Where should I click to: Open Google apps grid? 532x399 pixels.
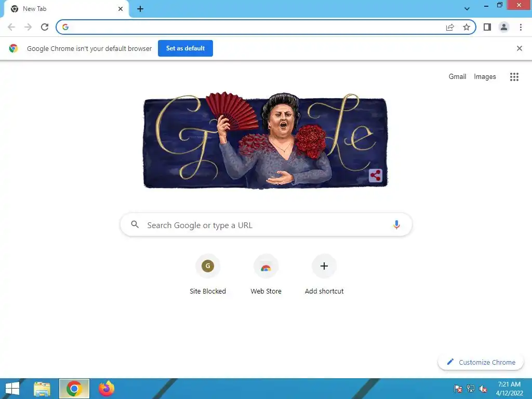coord(514,77)
